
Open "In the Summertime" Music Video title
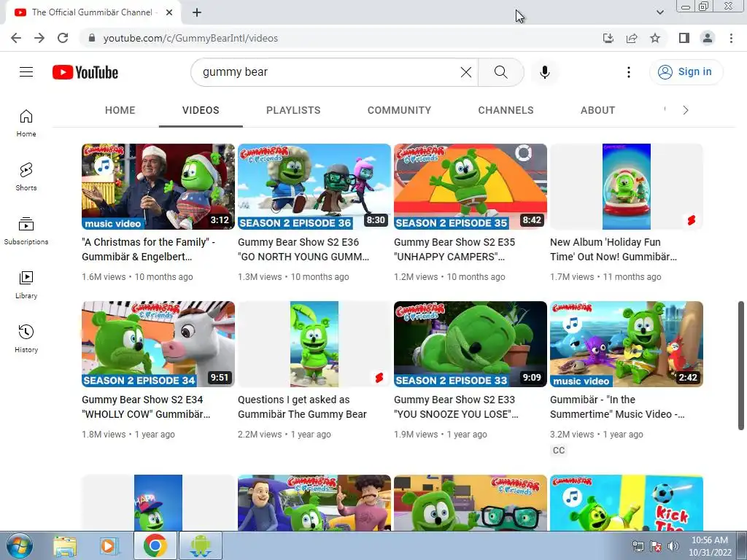click(617, 407)
